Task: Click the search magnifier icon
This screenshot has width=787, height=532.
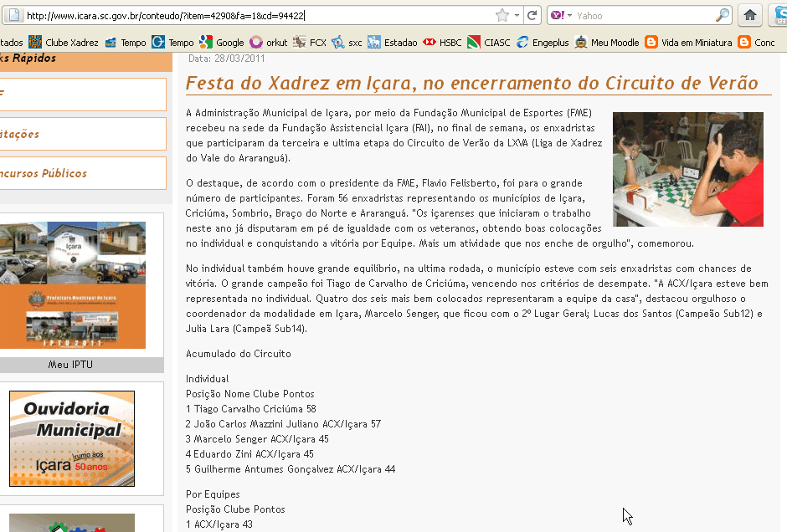Action: point(722,16)
